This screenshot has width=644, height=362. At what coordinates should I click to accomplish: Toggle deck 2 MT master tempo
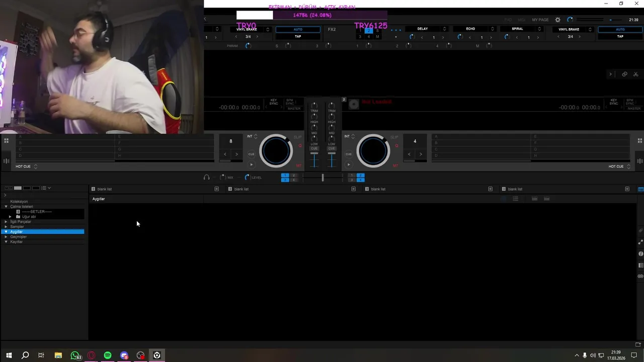point(395,165)
